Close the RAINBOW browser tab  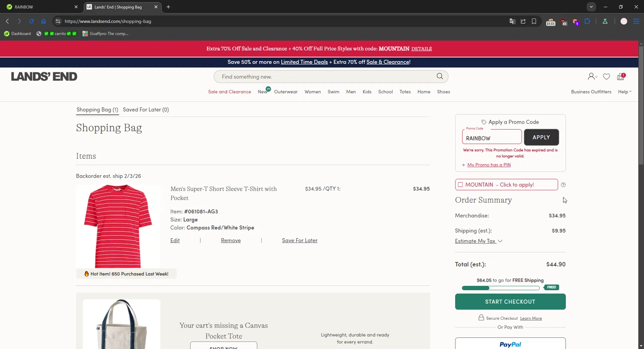[76, 7]
